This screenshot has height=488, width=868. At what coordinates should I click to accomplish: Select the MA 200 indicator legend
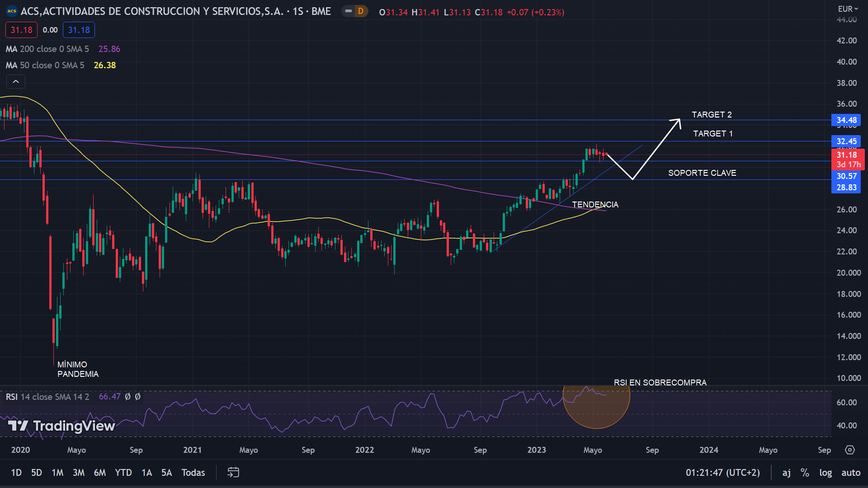coord(47,49)
